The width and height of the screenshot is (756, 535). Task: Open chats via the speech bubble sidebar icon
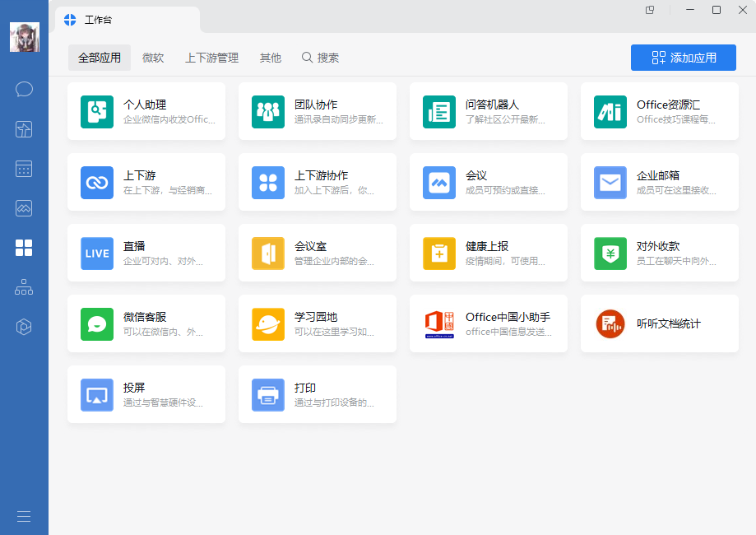[x=24, y=89]
